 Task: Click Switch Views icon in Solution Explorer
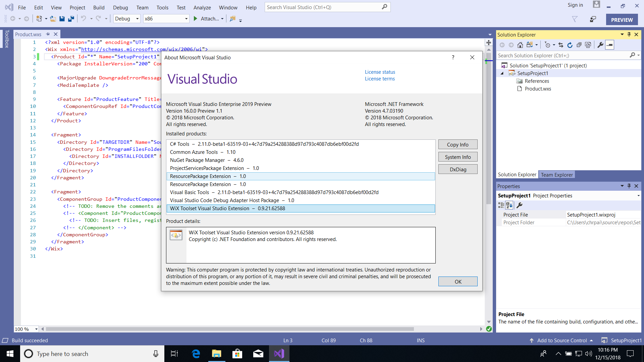(530, 45)
